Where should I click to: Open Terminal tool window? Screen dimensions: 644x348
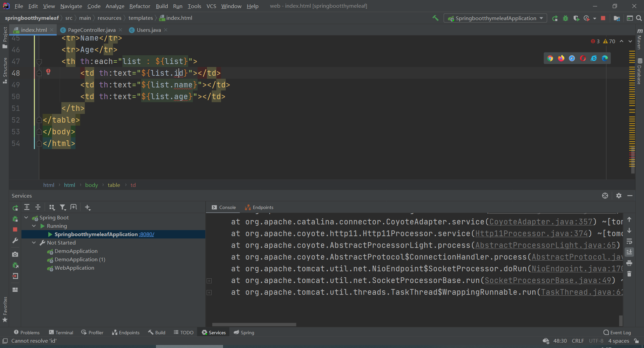61,333
